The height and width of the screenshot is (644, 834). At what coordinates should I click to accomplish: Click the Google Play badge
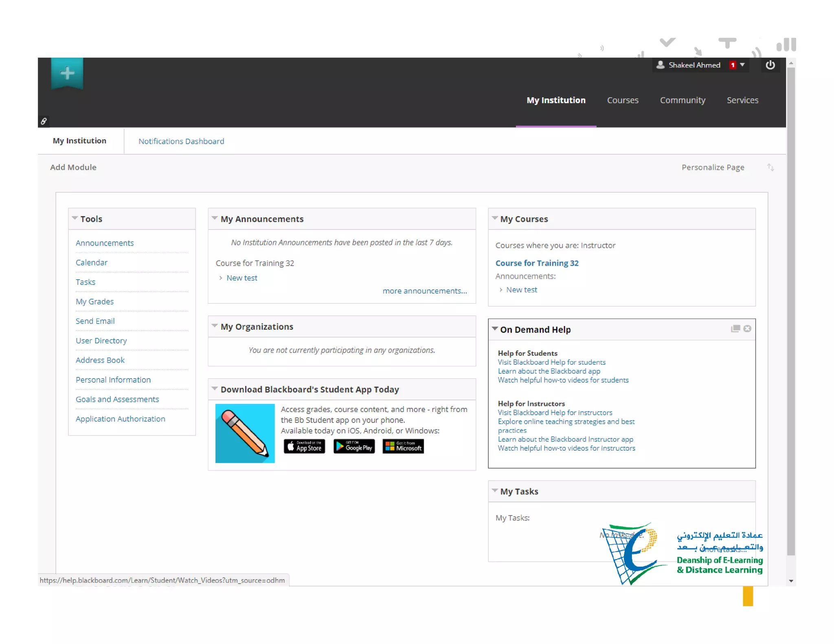[354, 447]
